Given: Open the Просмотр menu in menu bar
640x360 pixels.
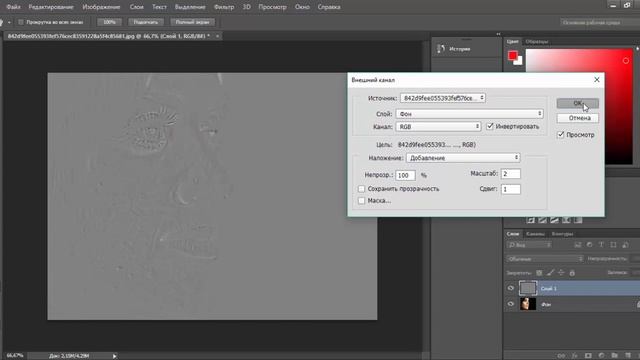Looking at the screenshot, I should point(272,7).
